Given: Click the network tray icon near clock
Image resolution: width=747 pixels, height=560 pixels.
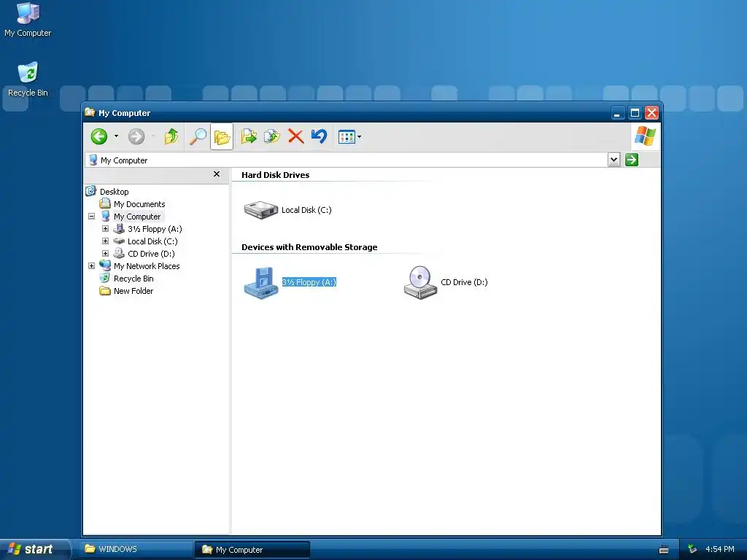Looking at the screenshot, I should click(692, 550).
